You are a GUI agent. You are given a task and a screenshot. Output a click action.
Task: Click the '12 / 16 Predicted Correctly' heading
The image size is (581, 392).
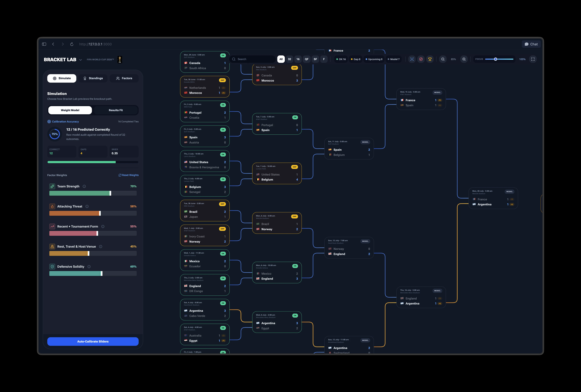coord(88,130)
